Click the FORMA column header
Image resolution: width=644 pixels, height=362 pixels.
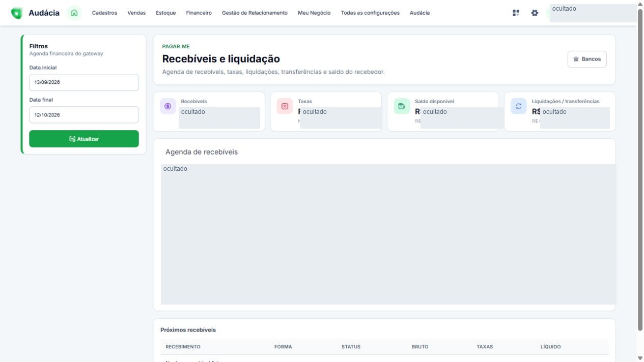pos(283,347)
